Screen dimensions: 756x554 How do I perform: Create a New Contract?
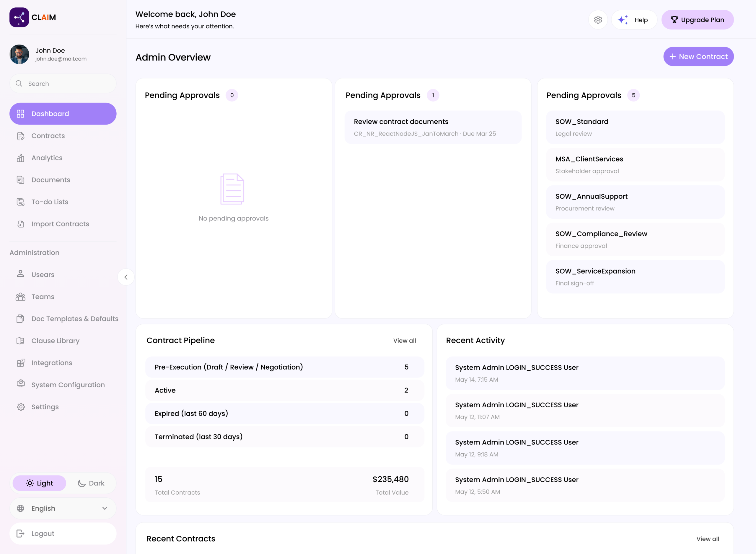click(698, 57)
